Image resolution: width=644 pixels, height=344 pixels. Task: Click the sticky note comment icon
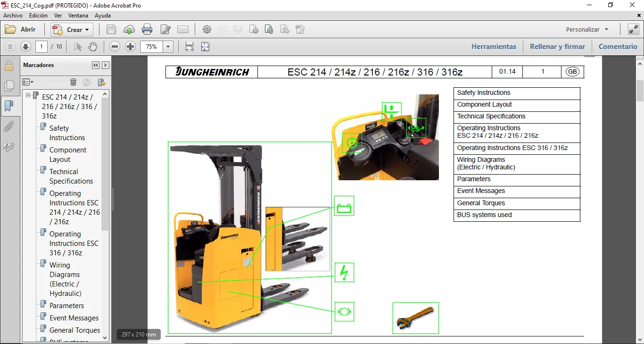tap(222, 30)
